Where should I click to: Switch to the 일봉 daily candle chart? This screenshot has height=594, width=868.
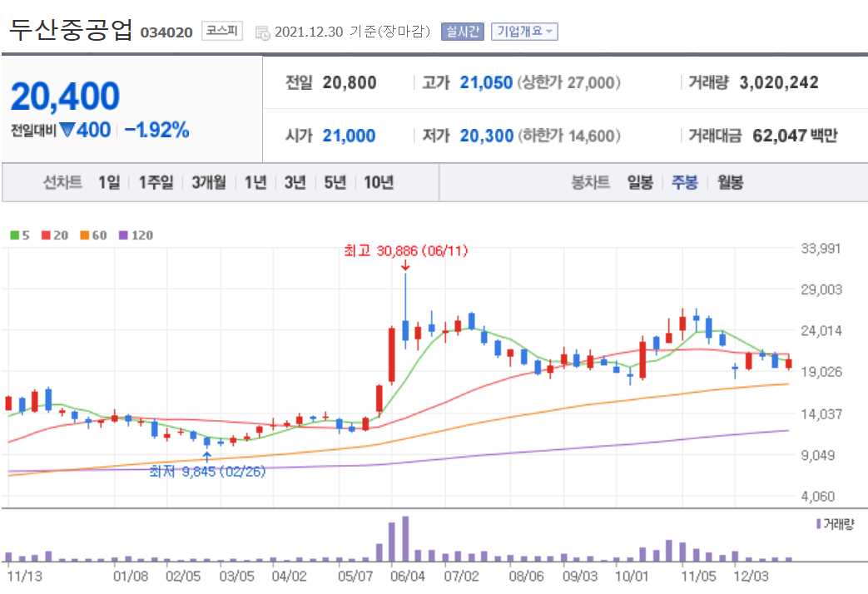pyautogui.click(x=640, y=182)
